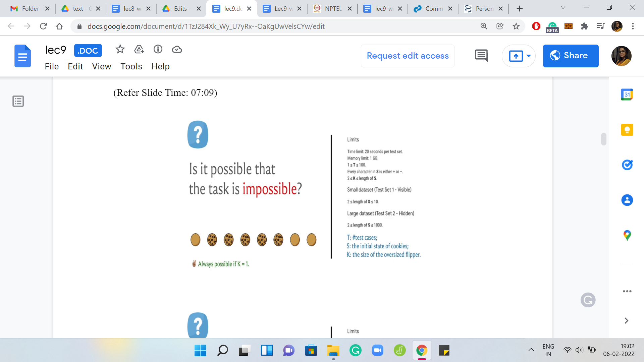The image size is (644, 362).
Task: Collapse the side panel chevron
Action: pyautogui.click(x=626, y=321)
